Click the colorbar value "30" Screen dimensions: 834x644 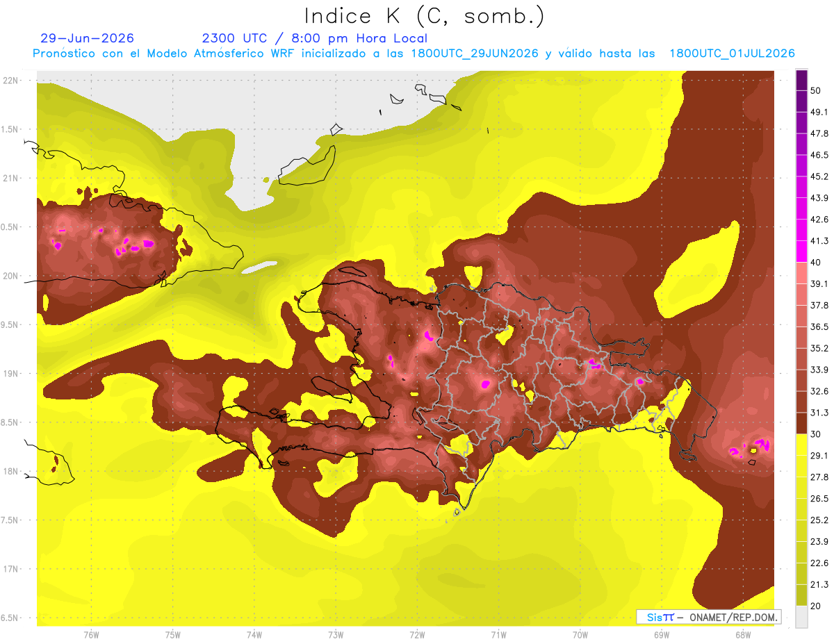[816, 434]
